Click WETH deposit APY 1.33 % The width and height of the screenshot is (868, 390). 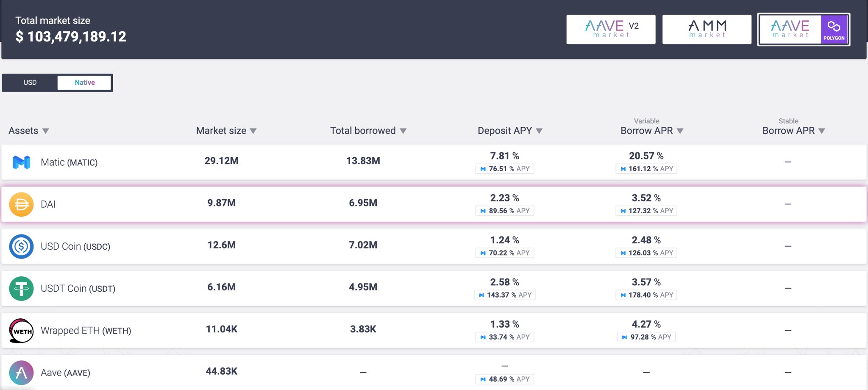pos(504,324)
